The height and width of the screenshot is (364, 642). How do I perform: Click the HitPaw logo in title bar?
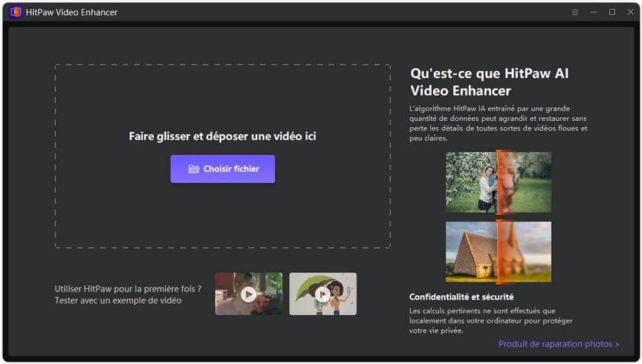[x=15, y=12]
